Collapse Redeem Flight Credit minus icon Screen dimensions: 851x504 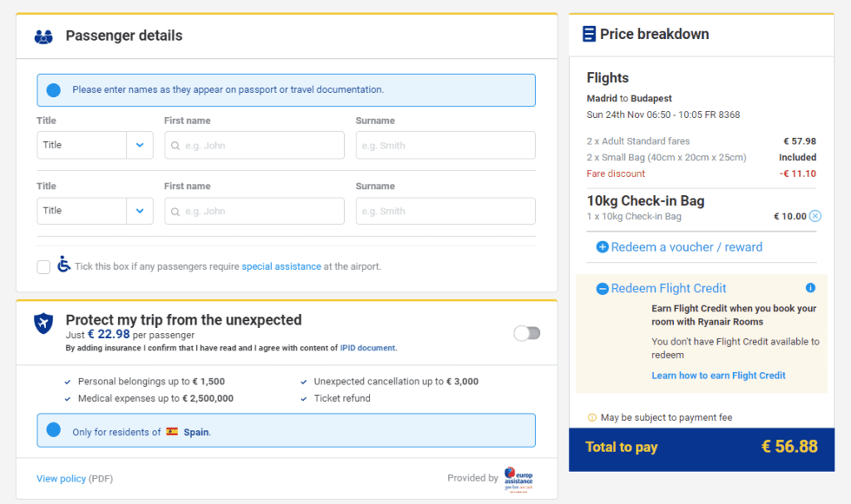pos(603,289)
